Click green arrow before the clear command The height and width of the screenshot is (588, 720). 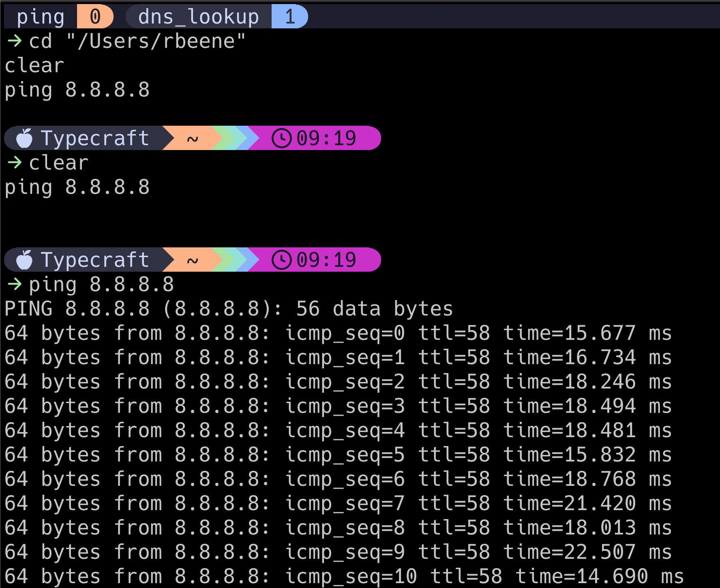[15, 162]
